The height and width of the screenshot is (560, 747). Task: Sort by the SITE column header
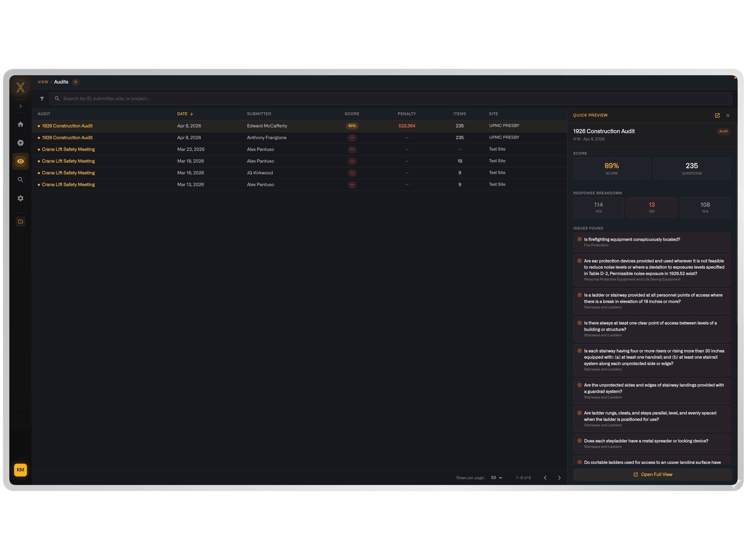493,114
